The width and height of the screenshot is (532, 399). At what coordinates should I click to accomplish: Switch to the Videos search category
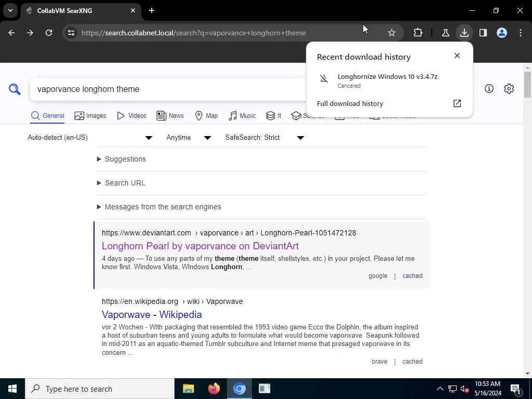tap(131, 116)
